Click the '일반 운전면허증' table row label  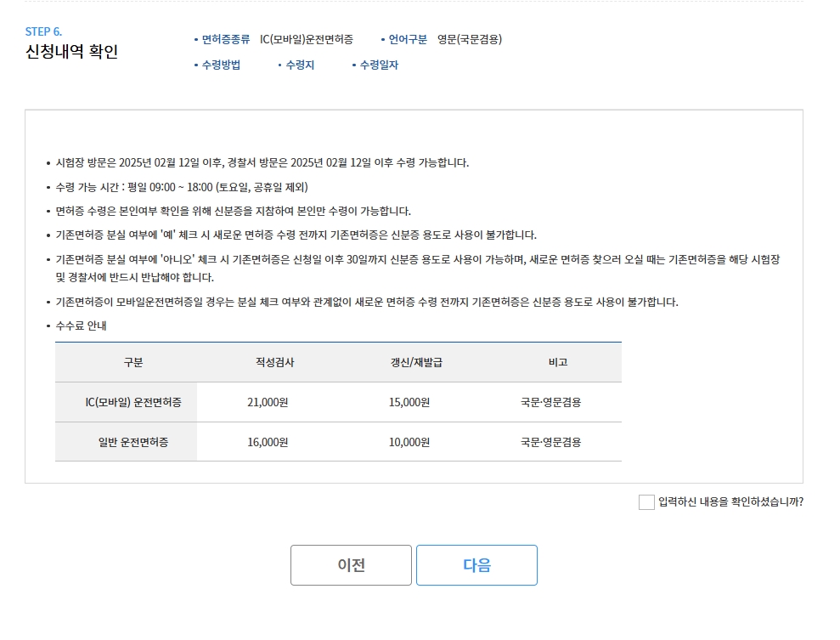click(133, 442)
